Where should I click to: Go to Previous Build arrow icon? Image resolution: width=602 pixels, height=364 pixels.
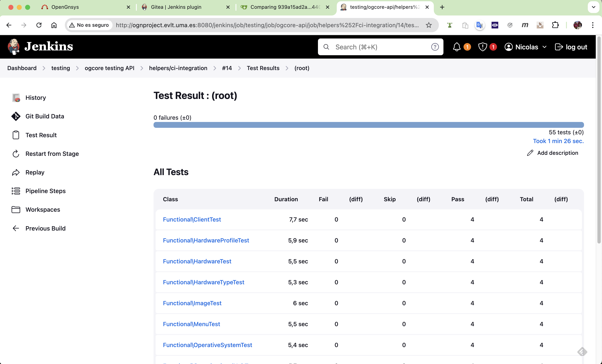click(x=16, y=228)
